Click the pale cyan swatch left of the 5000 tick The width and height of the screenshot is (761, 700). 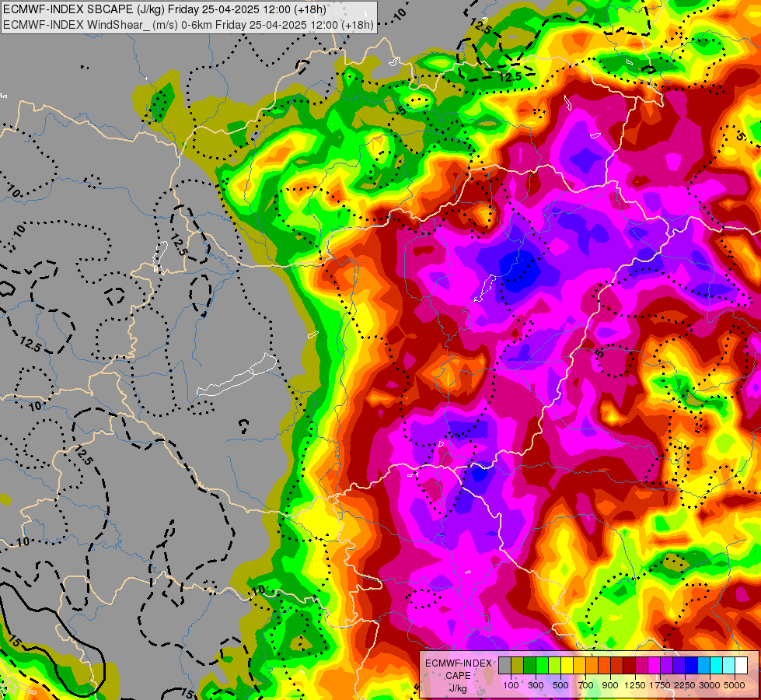[729, 665]
